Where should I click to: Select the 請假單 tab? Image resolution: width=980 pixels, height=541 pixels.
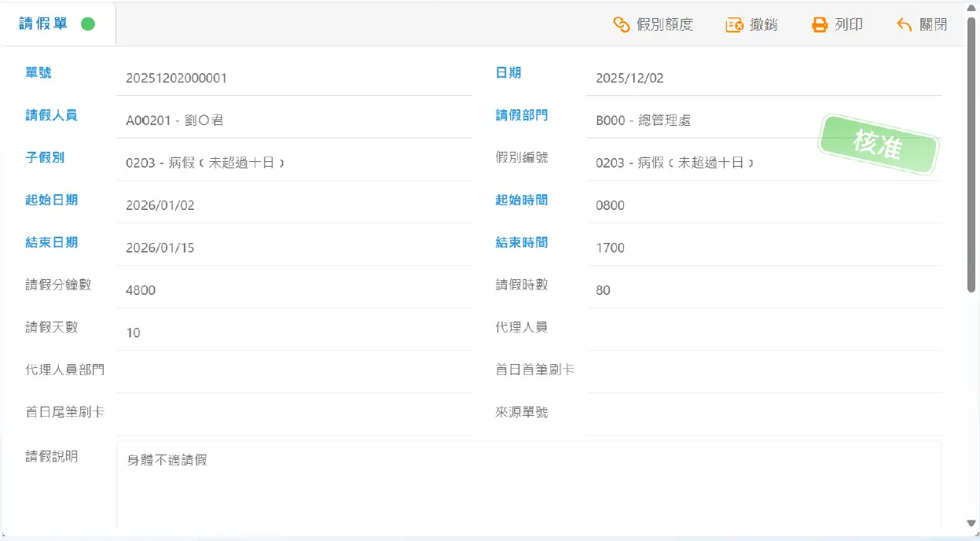coord(44,24)
